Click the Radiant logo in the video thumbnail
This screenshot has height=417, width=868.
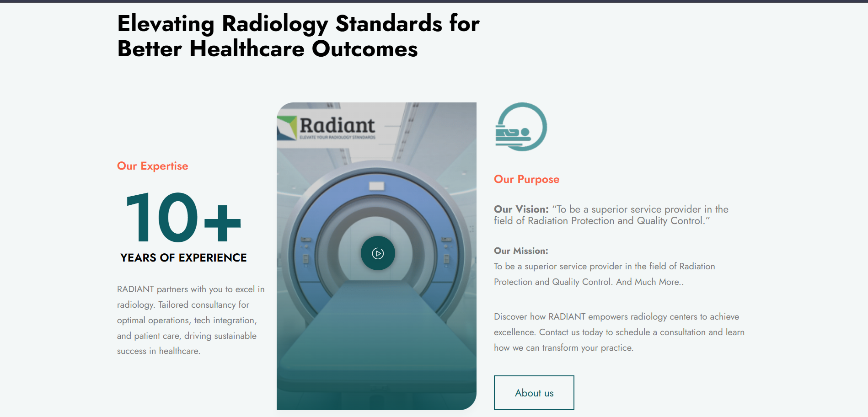[x=327, y=128]
